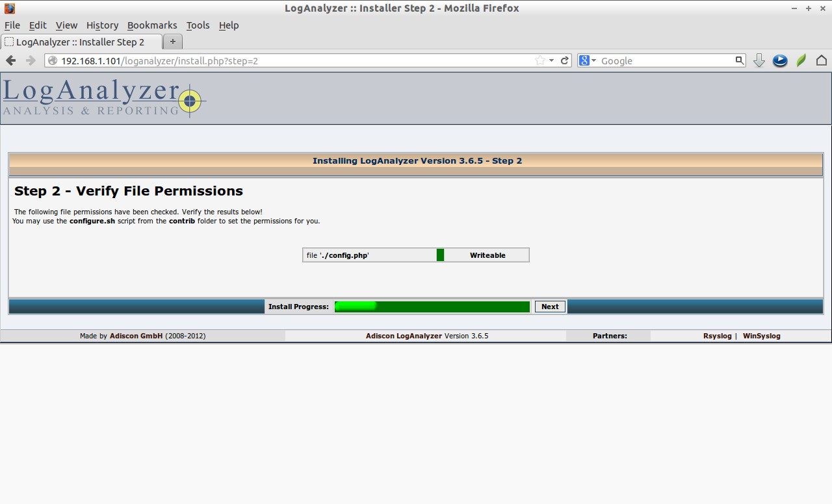Screen dimensions: 832x504
Task: Close the Firefox window
Action: coord(823,8)
